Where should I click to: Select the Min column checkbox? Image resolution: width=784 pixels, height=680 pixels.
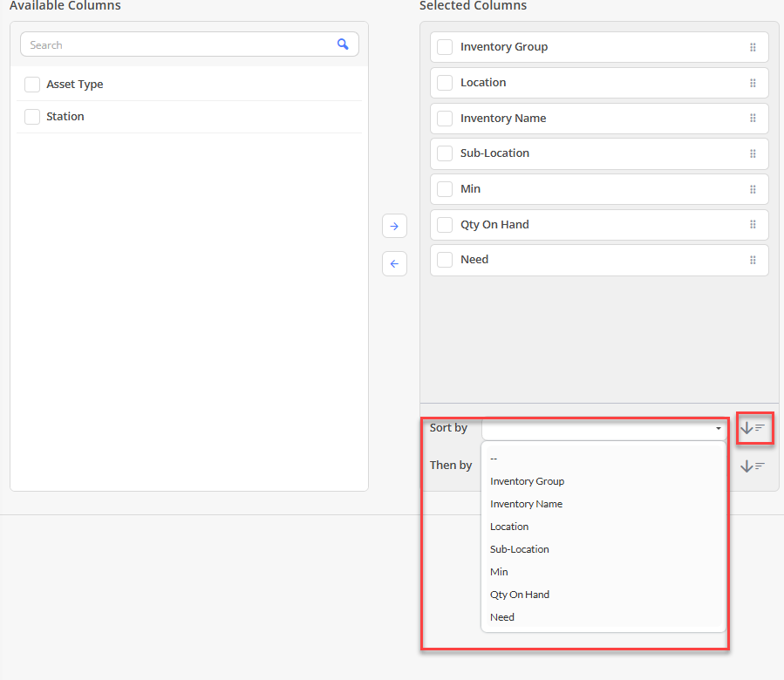[445, 189]
